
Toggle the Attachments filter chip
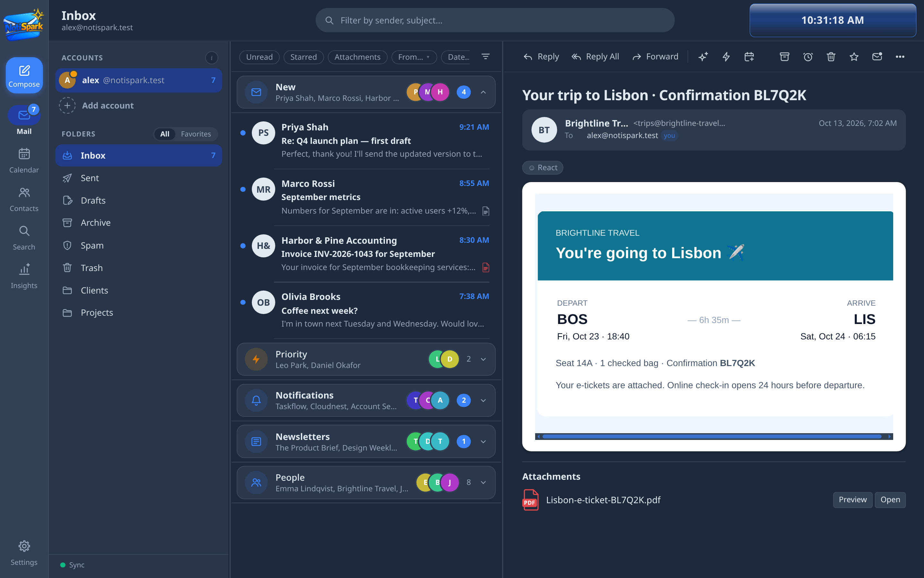(357, 57)
